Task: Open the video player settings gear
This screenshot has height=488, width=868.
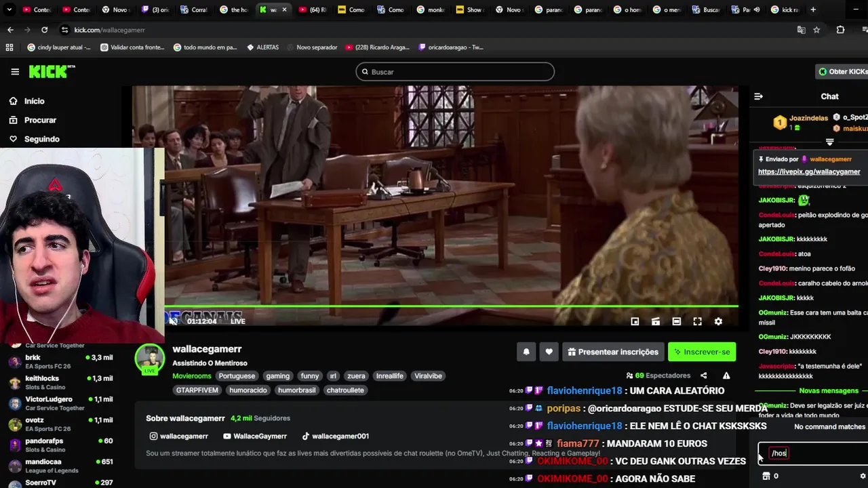Action: coord(718,321)
